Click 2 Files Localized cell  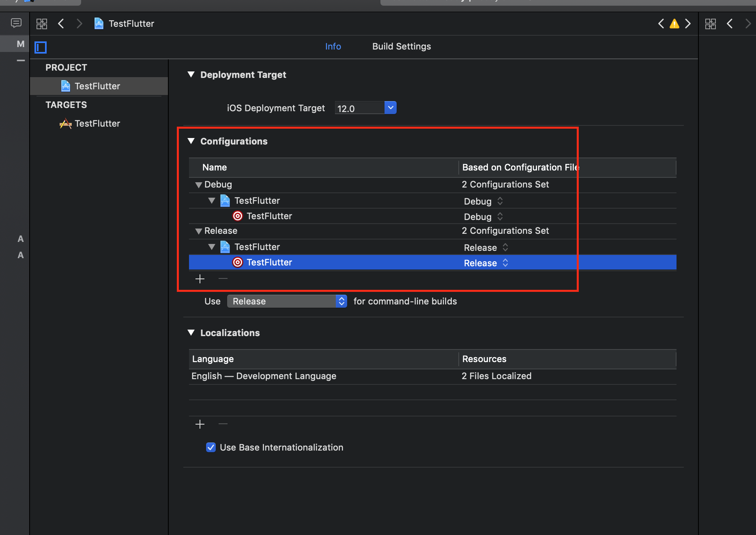(x=496, y=376)
